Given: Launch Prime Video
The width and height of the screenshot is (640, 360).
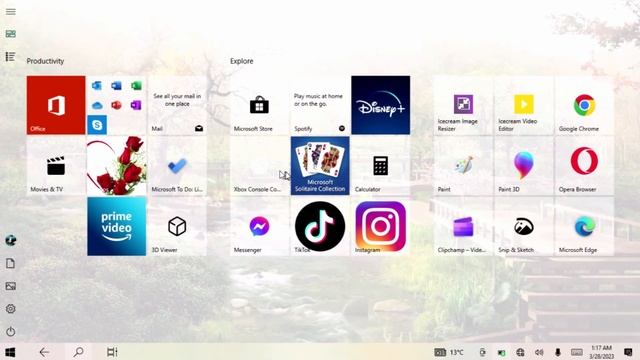Looking at the screenshot, I should [x=117, y=226].
